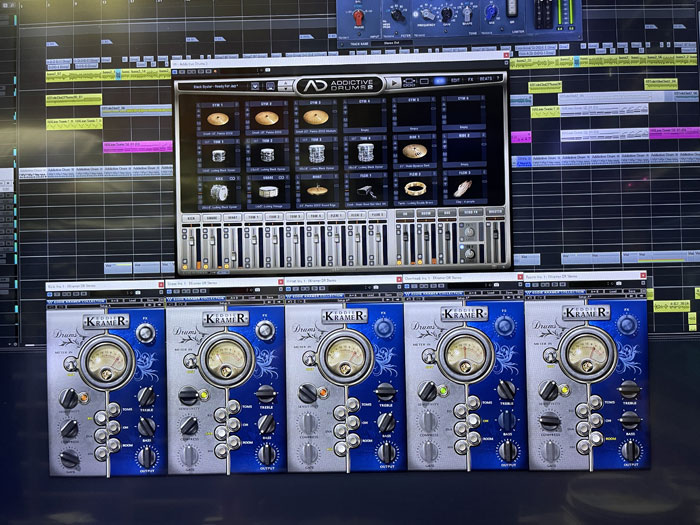700x525 pixels.
Task: Toggle Meter In switch in Room EKramer window
Action: (x=550, y=355)
